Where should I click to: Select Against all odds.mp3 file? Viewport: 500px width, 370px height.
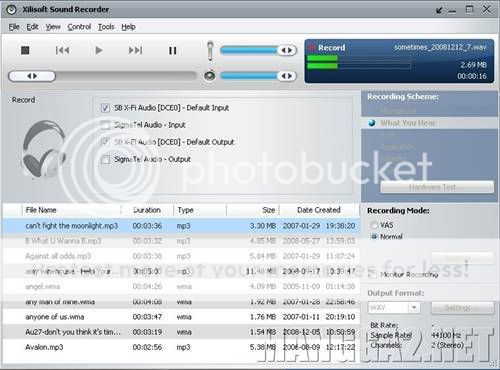click(x=181, y=256)
